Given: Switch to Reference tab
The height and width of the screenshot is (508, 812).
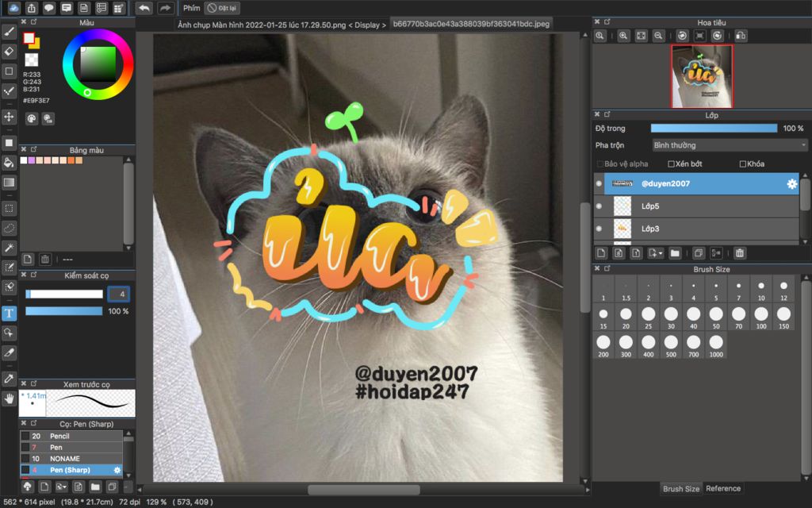Looking at the screenshot, I should pyautogui.click(x=723, y=488).
